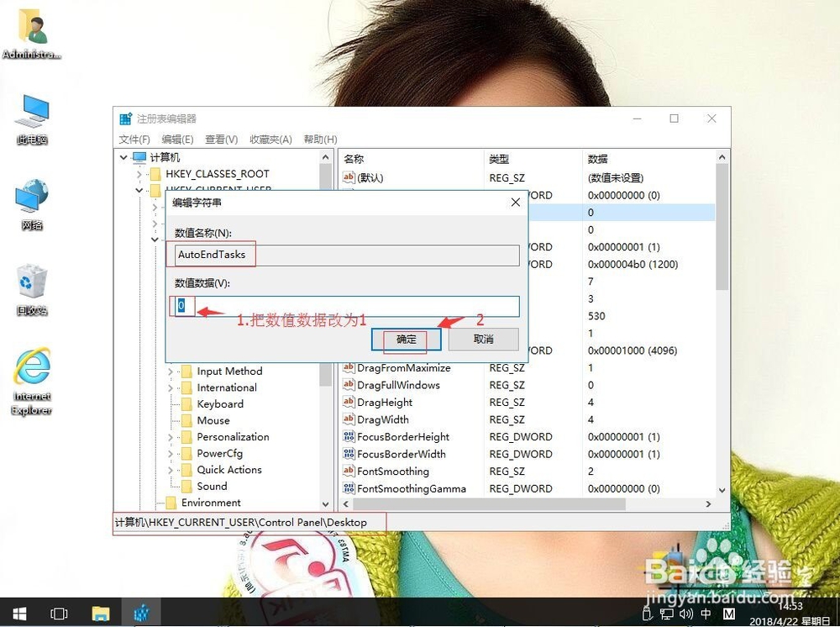
Task: Expand the Input Method key
Action: (x=171, y=371)
